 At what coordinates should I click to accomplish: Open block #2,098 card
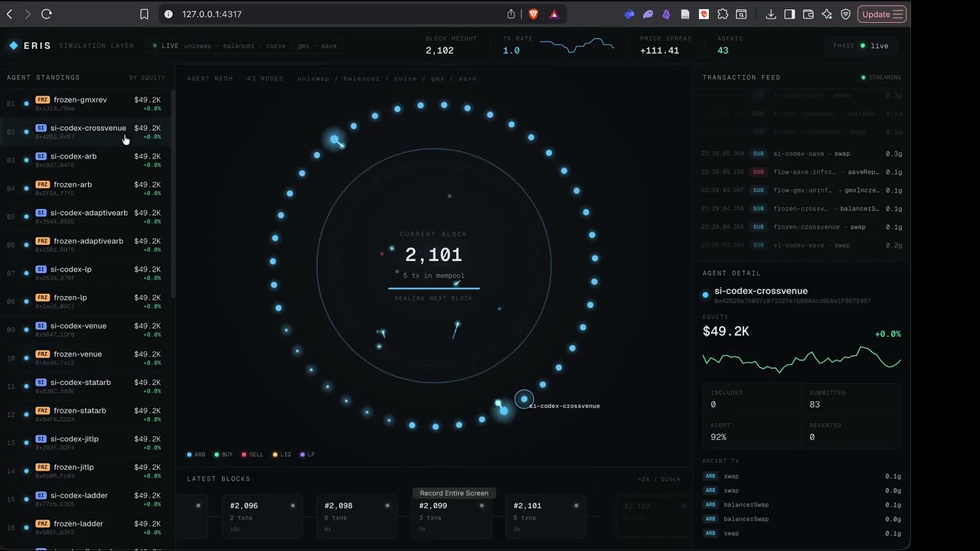(357, 516)
